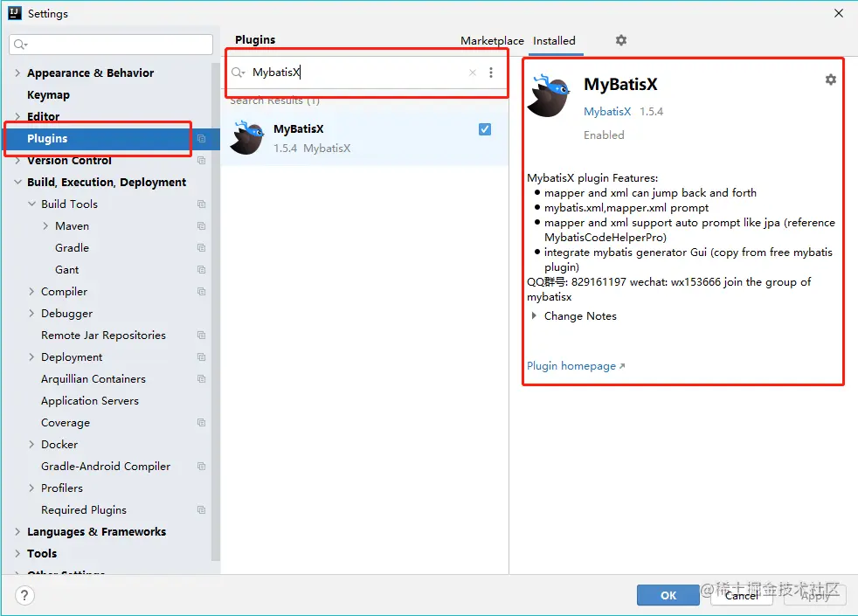
Task: Open Keymap settings
Action: coord(49,94)
